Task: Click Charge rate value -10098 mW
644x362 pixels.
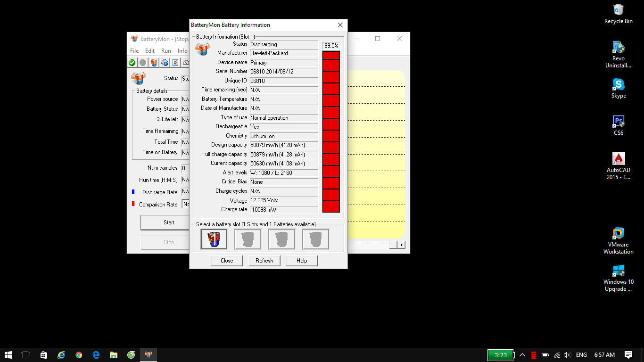Action: coord(284,210)
